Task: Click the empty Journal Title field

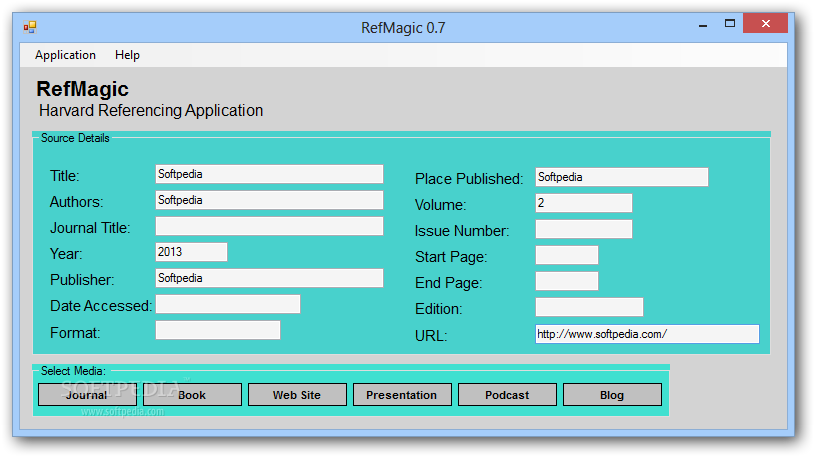Action: 269,226
